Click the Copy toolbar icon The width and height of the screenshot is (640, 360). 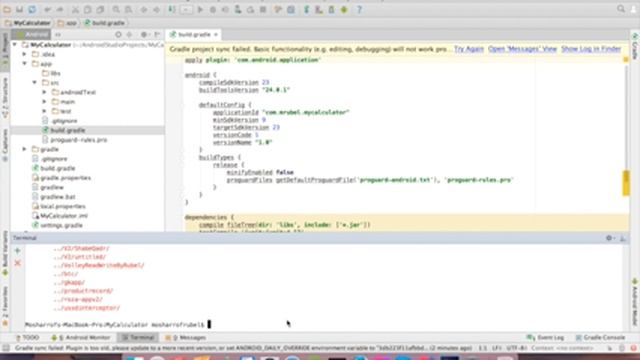pyautogui.click(x=88, y=9)
